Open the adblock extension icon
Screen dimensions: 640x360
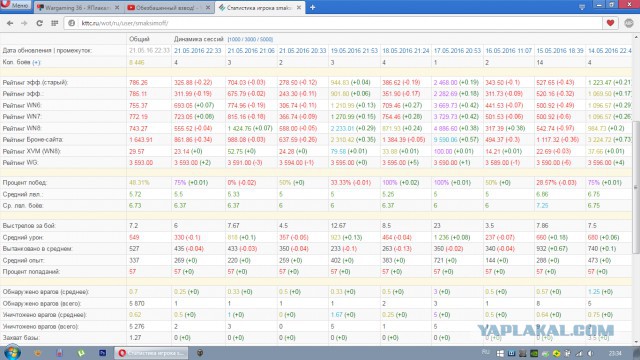pos(629,23)
